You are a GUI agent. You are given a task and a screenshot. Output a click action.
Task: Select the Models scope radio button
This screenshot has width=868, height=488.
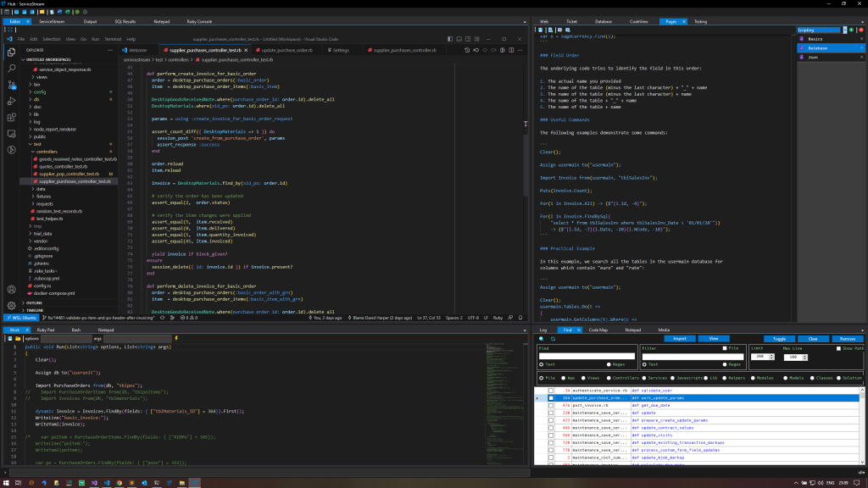coord(786,379)
